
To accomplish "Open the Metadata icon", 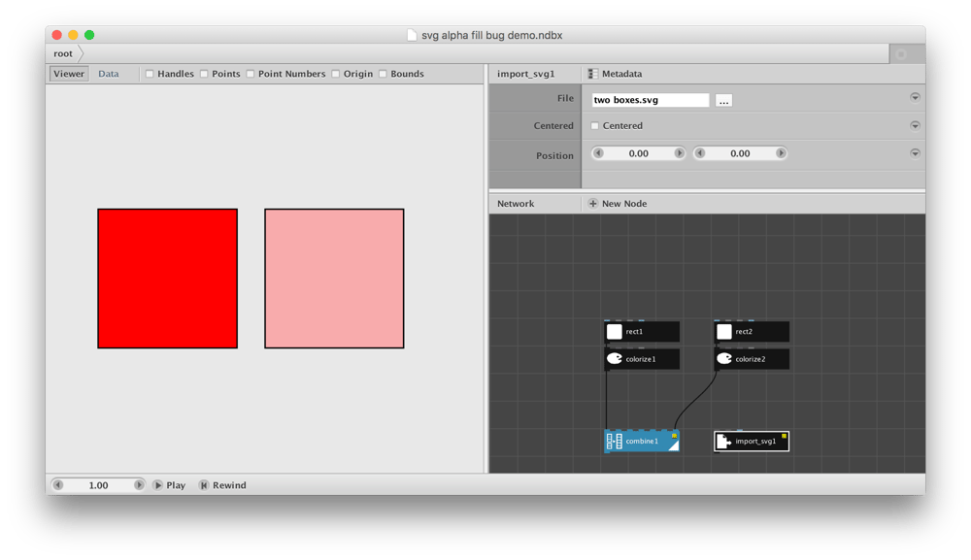I will click(x=592, y=74).
